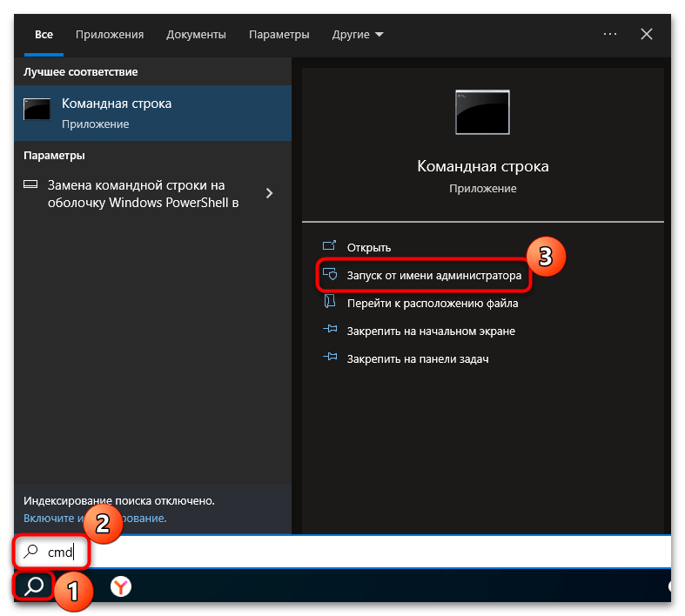Open the three-dots more options menu

click(610, 35)
